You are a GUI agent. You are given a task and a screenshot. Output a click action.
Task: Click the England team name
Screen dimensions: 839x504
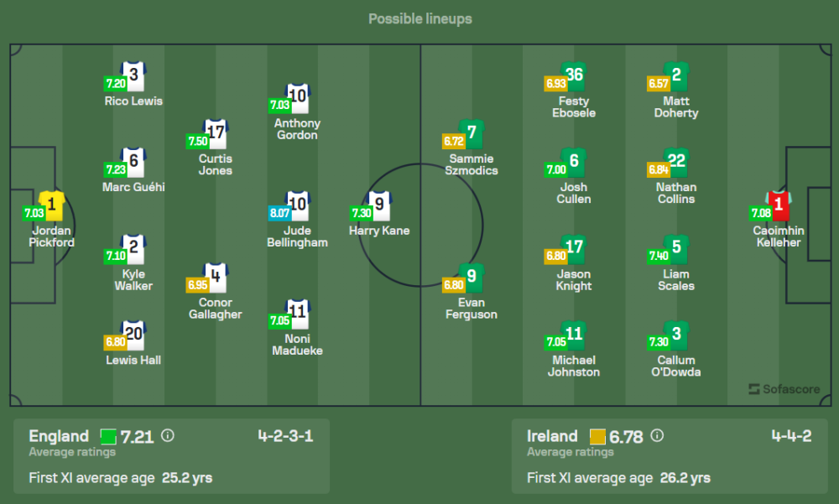[x=59, y=436]
